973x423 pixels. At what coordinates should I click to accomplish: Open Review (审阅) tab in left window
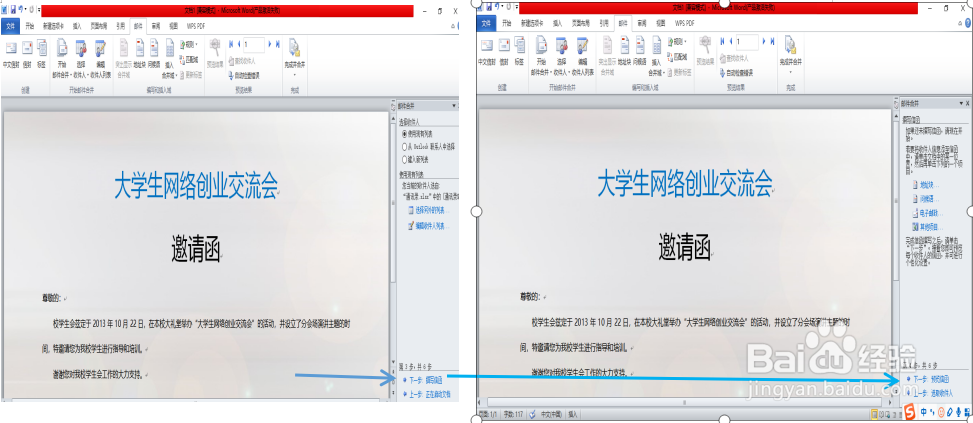(156, 26)
